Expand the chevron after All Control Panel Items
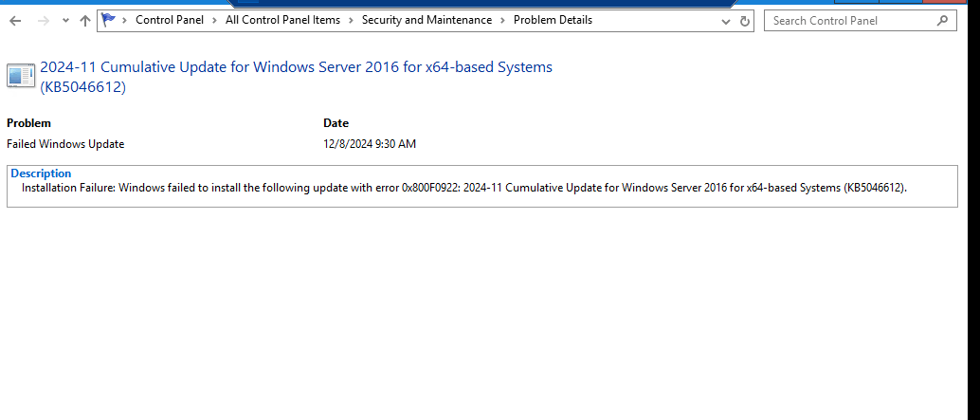980x420 pixels. tap(352, 20)
